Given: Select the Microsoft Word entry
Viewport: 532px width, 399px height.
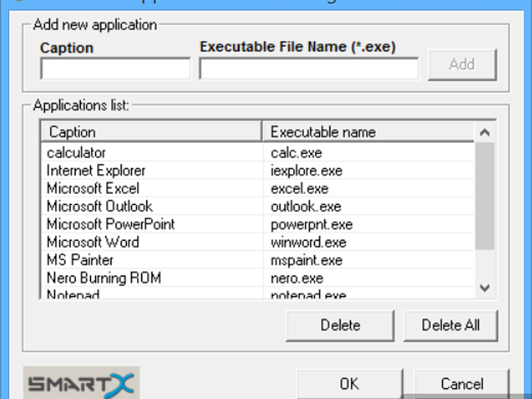Looking at the screenshot, I should 257,242.
